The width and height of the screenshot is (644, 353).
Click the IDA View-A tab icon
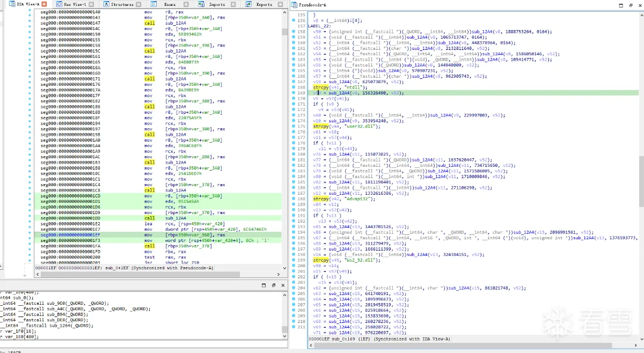12,4
